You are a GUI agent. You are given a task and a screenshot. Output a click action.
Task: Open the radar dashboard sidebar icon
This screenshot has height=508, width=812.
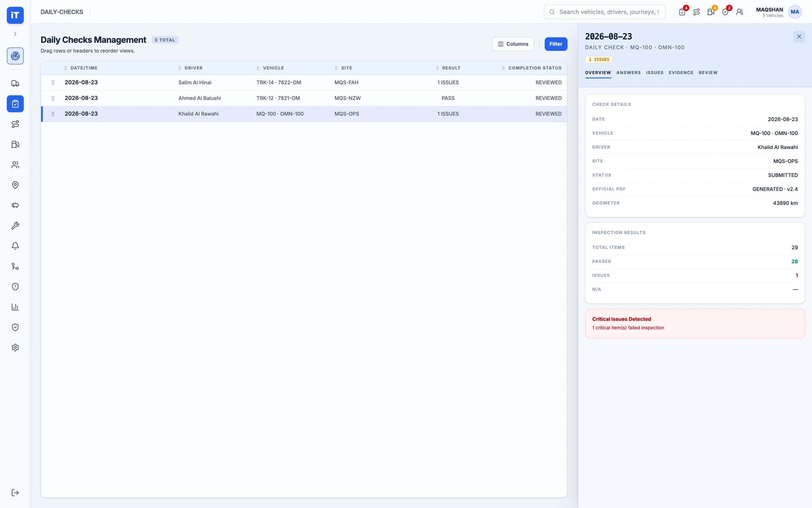click(15, 56)
